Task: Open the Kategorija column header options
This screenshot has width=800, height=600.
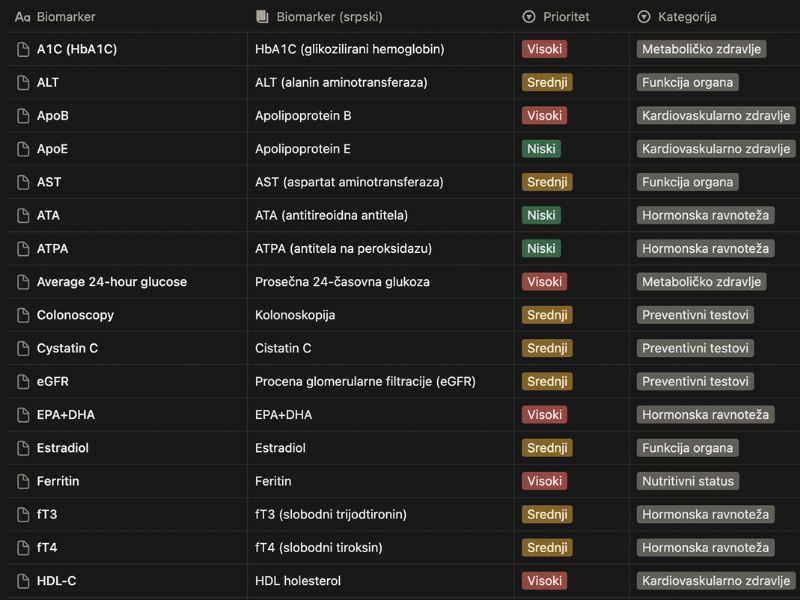Action: click(x=686, y=17)
